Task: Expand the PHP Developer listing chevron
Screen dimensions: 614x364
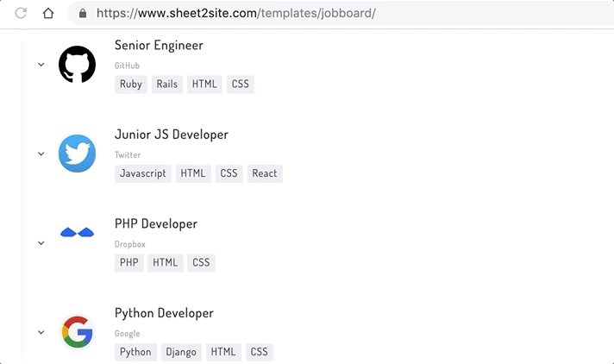Action: [41, 243]
